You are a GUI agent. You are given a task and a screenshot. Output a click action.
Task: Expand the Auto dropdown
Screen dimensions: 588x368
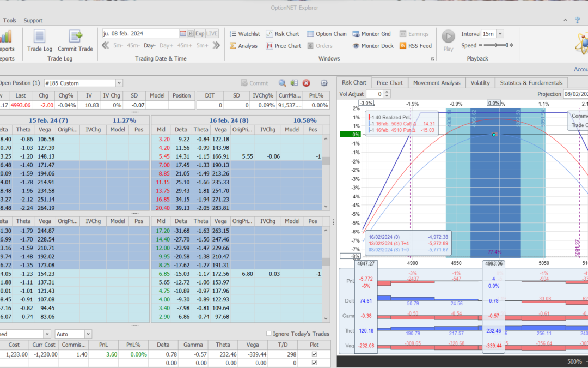click(88, 334)
